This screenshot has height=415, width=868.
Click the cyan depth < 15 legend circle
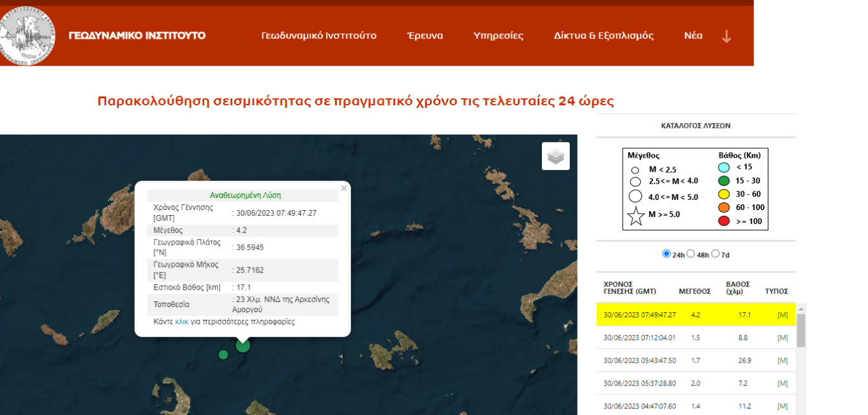(723, 167)
